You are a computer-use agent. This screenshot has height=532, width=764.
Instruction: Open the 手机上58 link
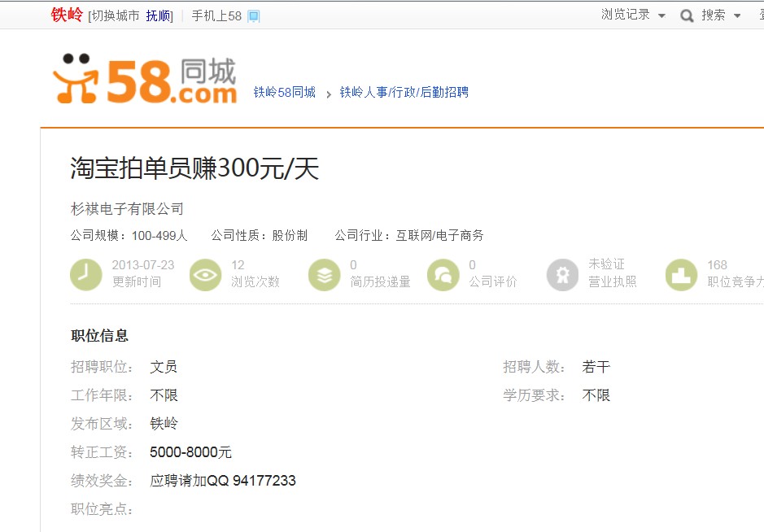(x=216, y=16)
